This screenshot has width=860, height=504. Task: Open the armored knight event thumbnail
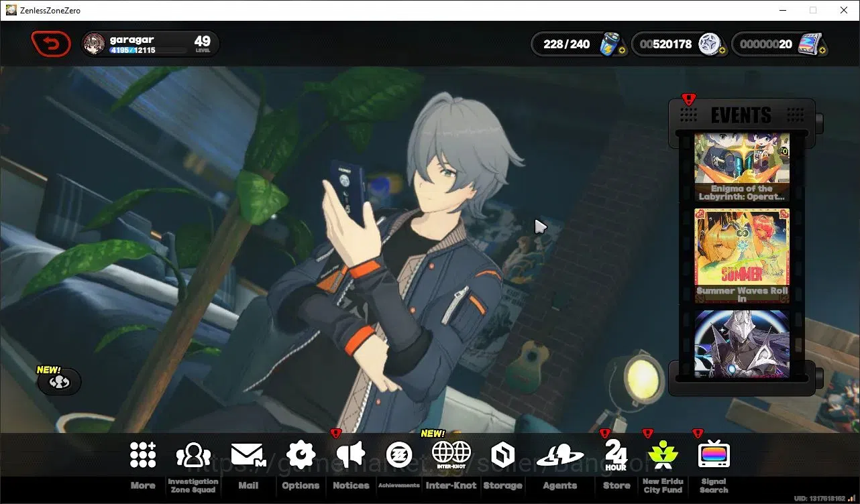click(x=742, y=343)
